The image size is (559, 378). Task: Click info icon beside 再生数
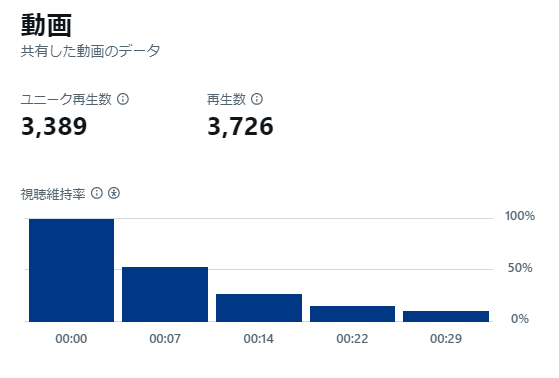[257, 99]
